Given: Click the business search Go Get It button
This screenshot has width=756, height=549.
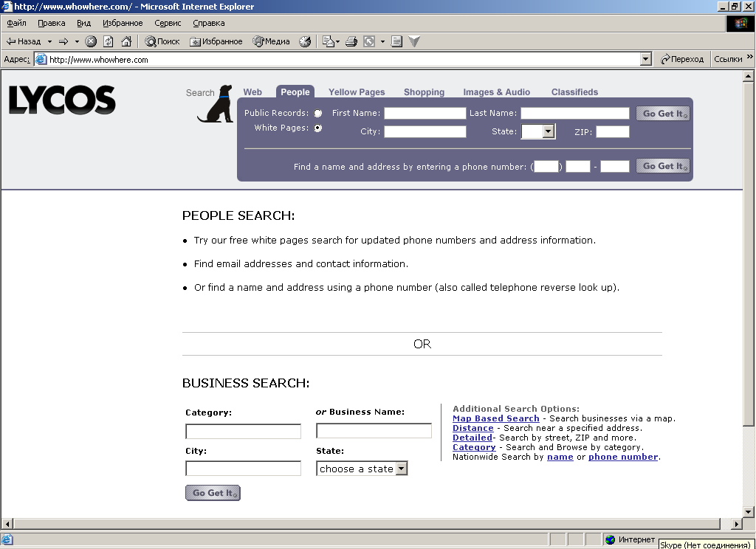Looking at the screenshot, I should [213, 493].
